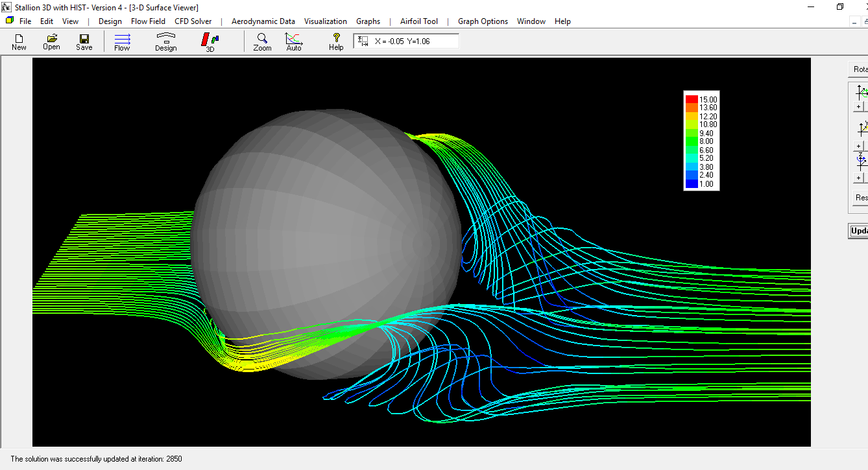The height and width of the screenshot is (470, 868).
Task: Open the Aerodynamic Data menu
Action: 263,21
